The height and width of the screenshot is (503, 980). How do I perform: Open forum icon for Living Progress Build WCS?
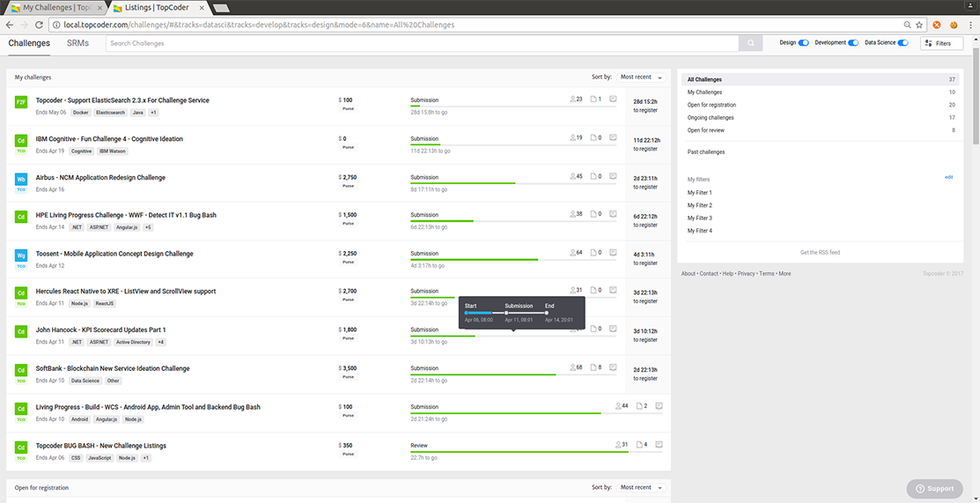point(659,405)
